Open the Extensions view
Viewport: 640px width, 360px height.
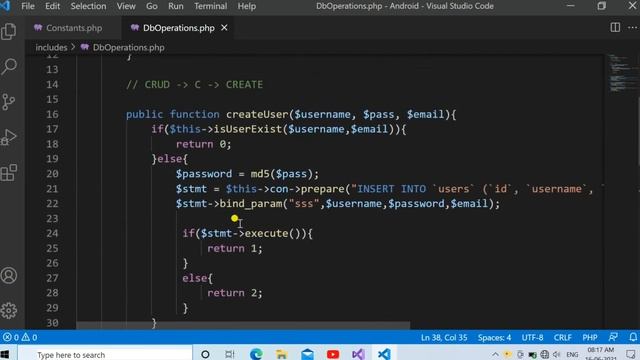(9, 173)
